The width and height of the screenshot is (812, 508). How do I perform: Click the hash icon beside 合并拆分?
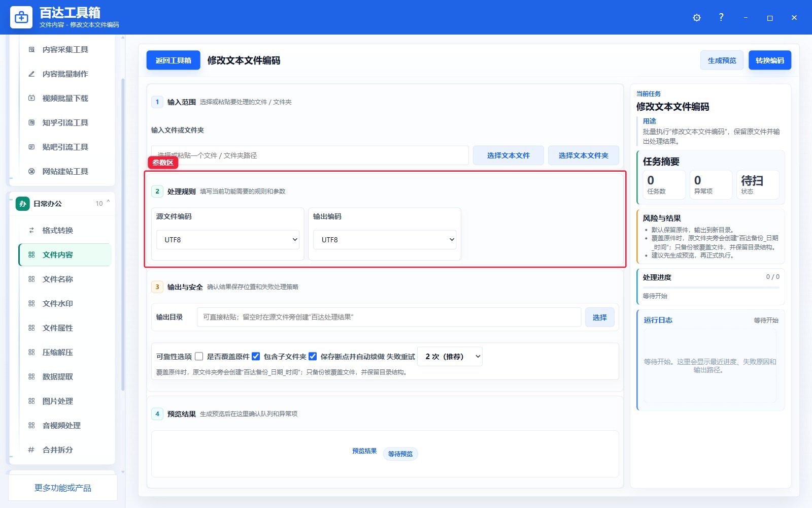(x=31, y=450)
